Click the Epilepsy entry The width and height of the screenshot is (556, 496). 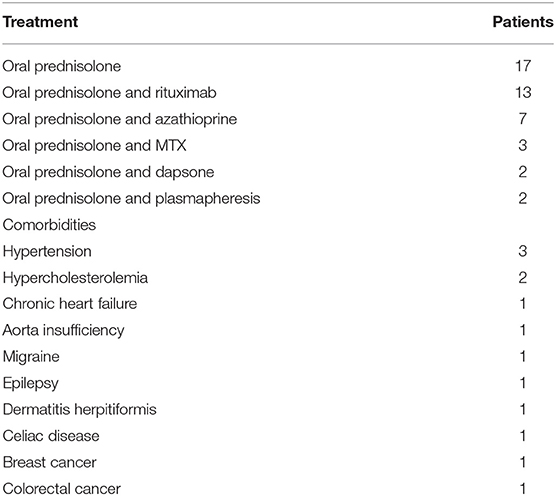click(30, 384)
